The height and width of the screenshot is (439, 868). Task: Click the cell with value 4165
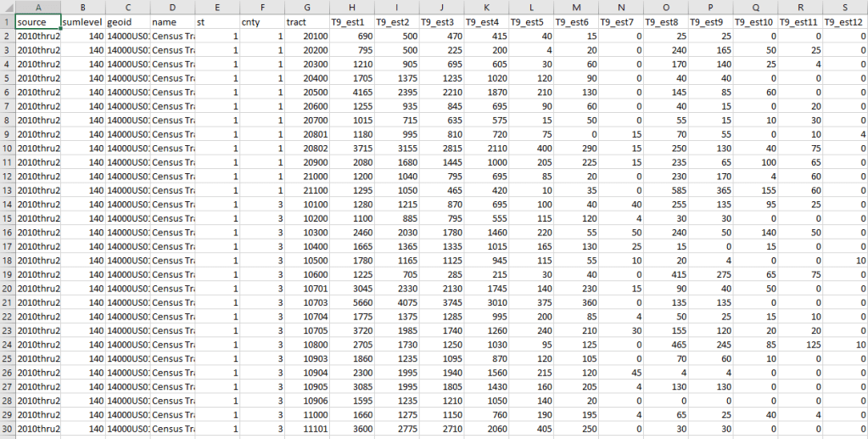(x=350, y=92)
